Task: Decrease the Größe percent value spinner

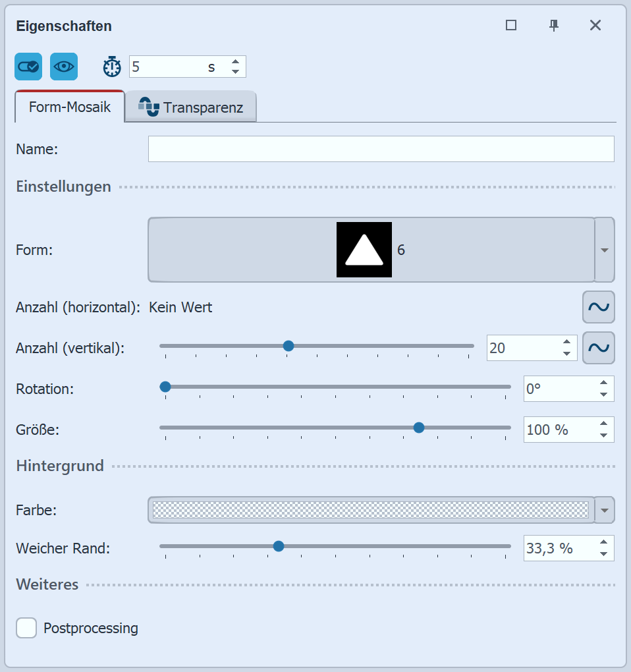Action: pos(603,435)
